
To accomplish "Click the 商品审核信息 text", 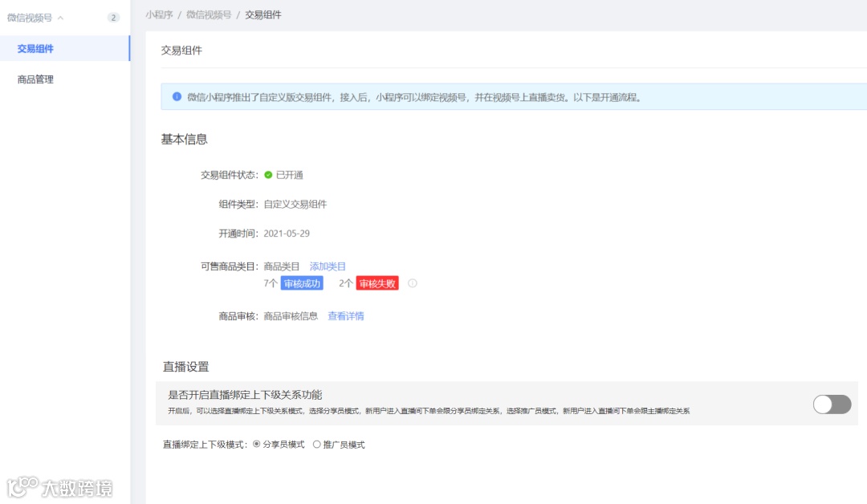I will pos(291,316).
